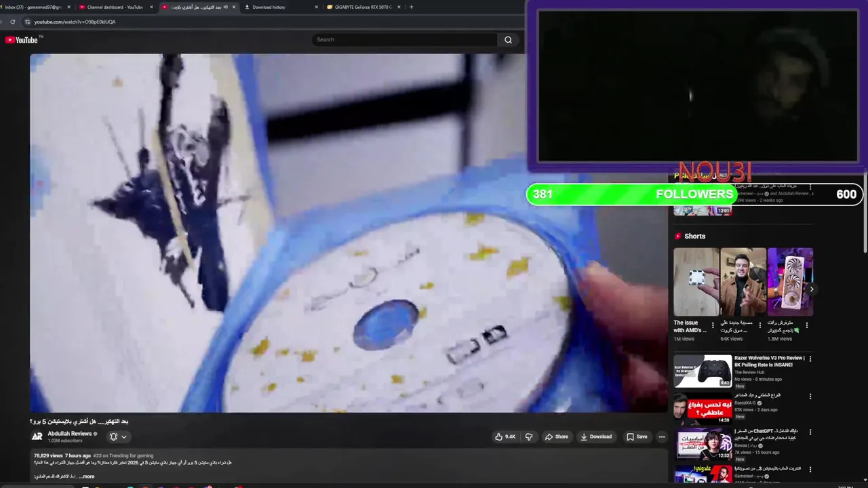The height and width of the screenshot is (488, 868).
Task: Open the Razer Wolverine V3 Pro Review title
Action: [x=770, y=361]
